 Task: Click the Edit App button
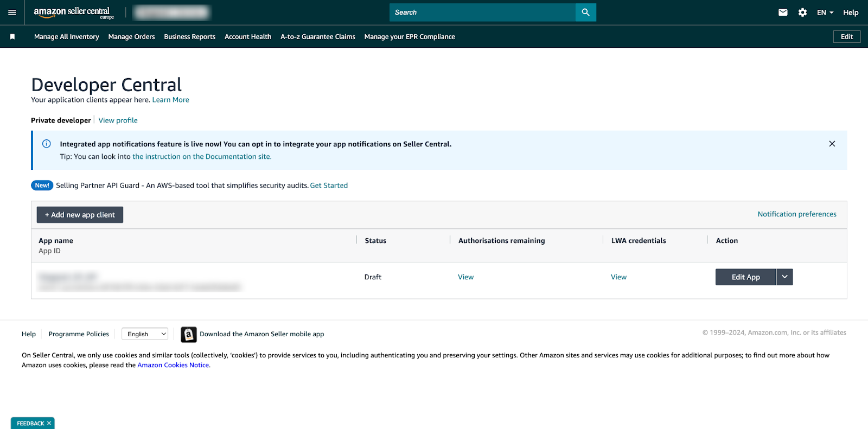(x=746, y=277)
